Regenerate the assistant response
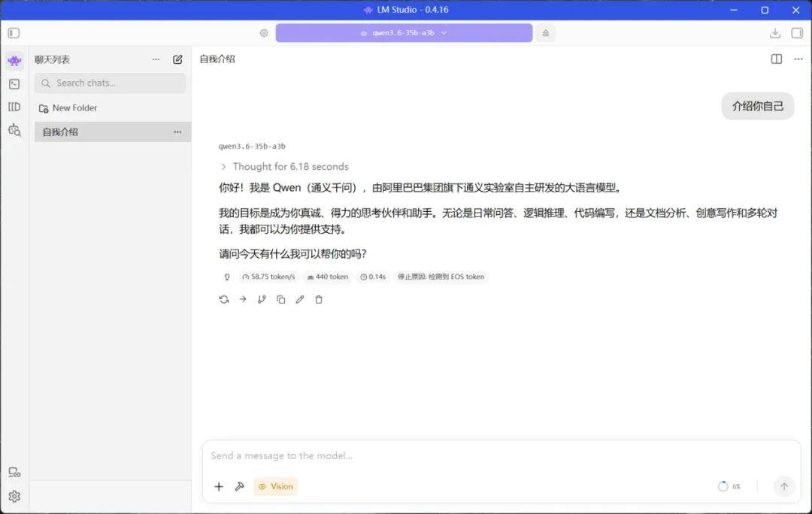 [224, 299]
